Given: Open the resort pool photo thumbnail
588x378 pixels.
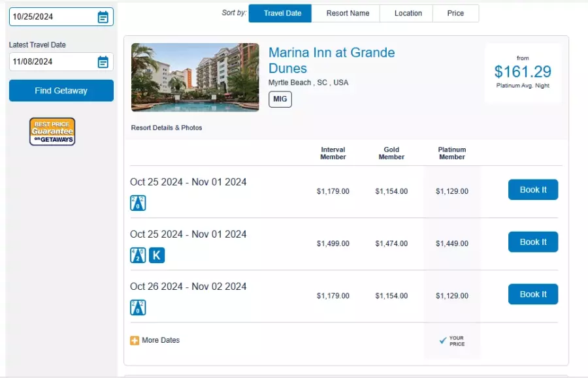Looking at the screenshot, I should (195, 77).
